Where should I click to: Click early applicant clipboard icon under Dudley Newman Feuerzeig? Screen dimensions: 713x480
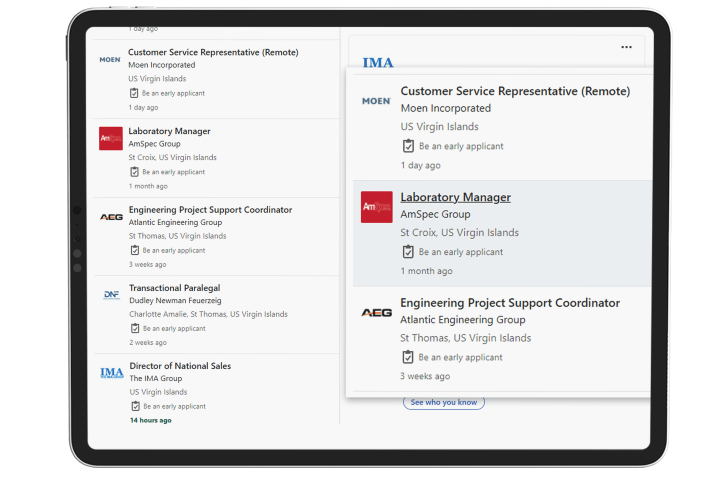click(135, 328)
